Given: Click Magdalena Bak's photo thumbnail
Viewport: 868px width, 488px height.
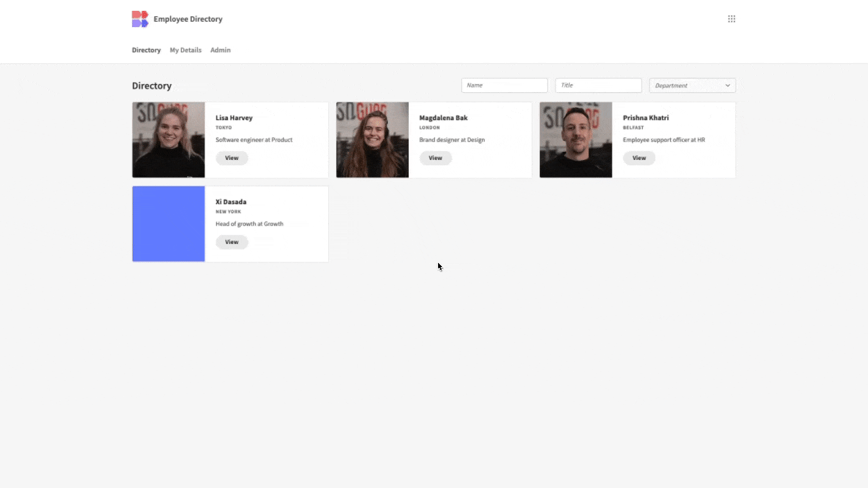Looking at the screenshot, I should pos(372,140).
